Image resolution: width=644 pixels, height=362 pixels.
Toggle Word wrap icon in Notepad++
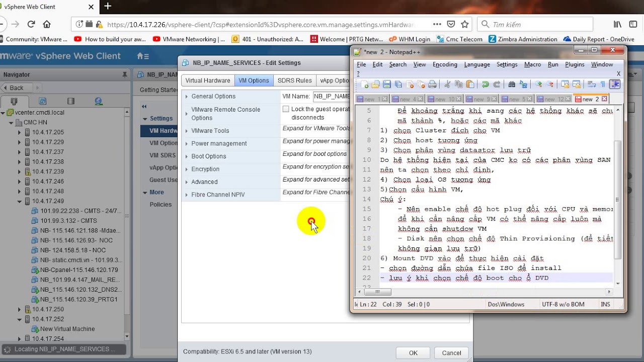coord(592,84)
